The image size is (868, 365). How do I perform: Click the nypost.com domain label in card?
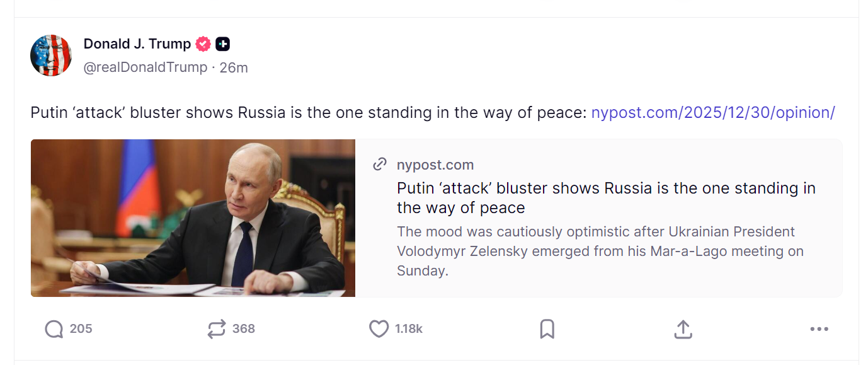point(435,165)
